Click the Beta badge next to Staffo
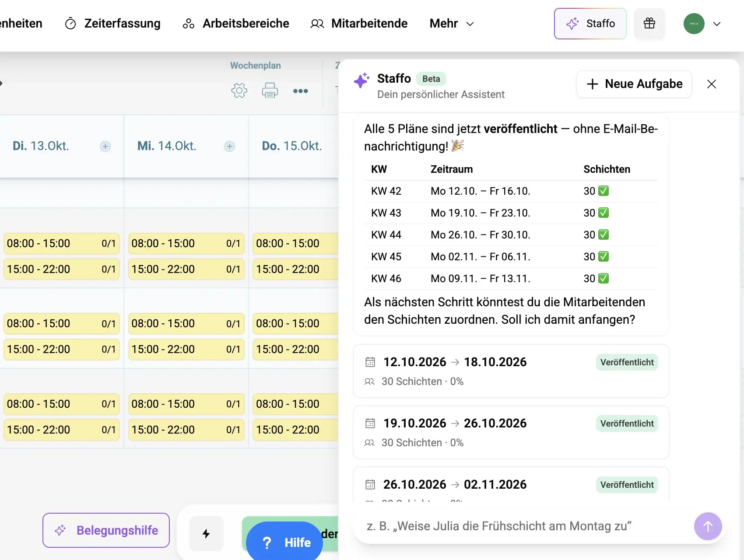The height and width of the screenshot is (560, 744). pos(431,79)
